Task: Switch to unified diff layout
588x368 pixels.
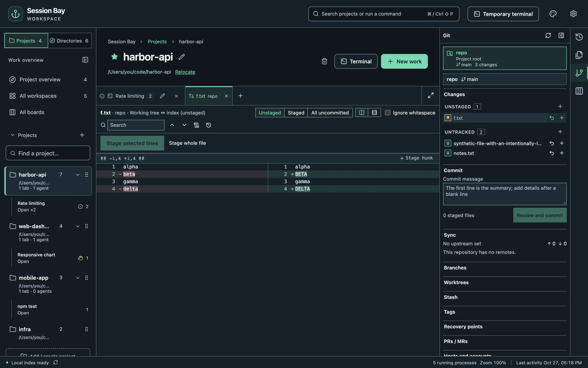Action: click(x=374, y=112)
